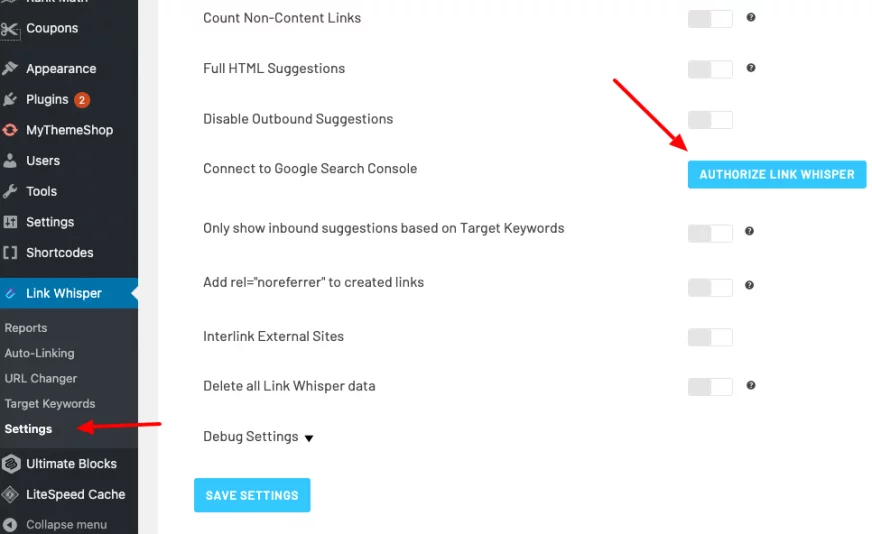
Task: Enable Disable Outbound Suggestions switch
Action: point(710,120)
